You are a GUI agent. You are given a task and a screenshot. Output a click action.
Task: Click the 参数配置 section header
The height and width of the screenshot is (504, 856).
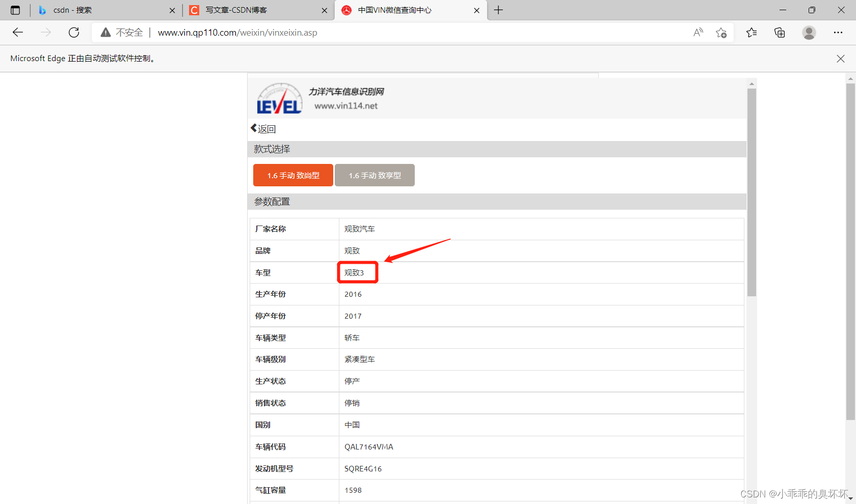[272, 202]
